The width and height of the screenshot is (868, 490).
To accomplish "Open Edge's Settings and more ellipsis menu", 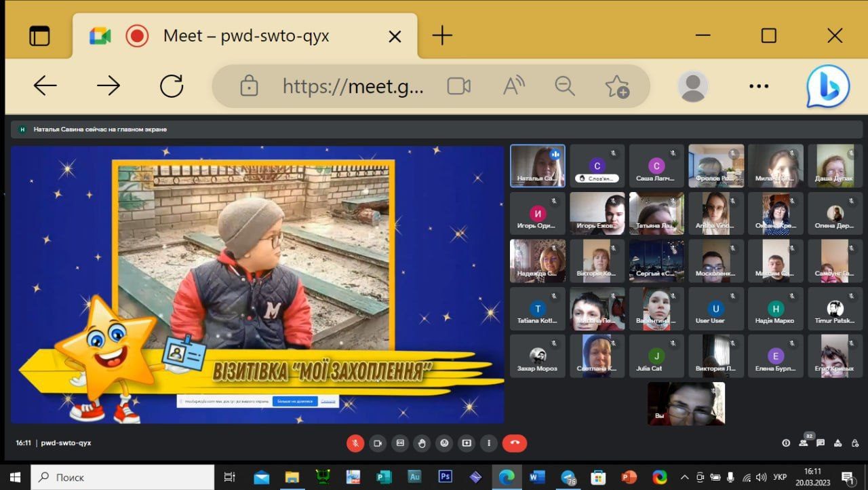I will pos(758,86).
